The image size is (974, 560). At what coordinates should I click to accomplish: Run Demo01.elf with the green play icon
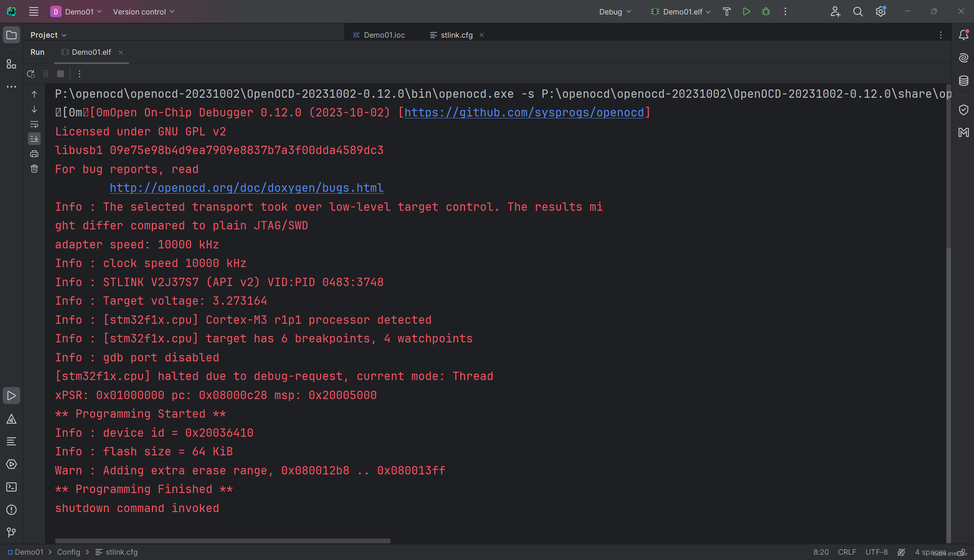tap(746, 11)
